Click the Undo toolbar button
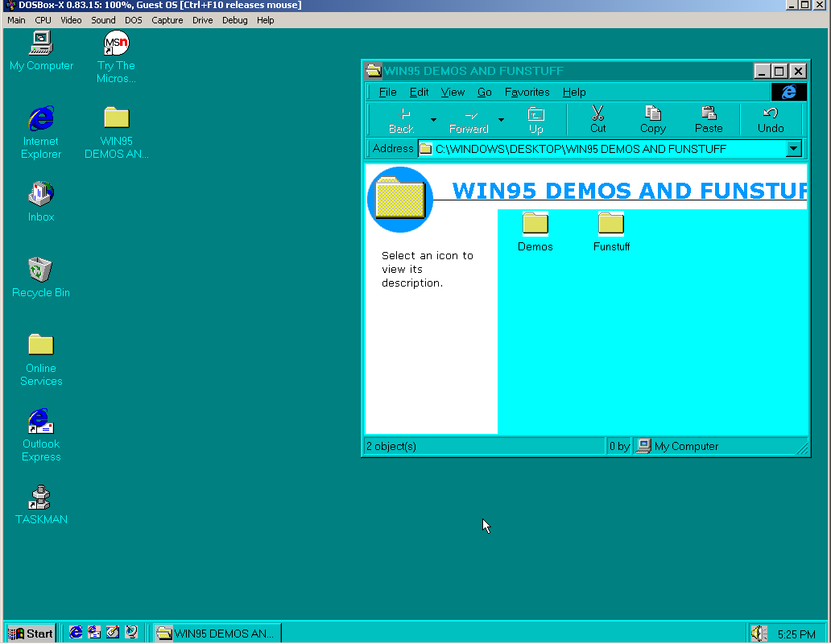831x644 pixels. [771, 119]
